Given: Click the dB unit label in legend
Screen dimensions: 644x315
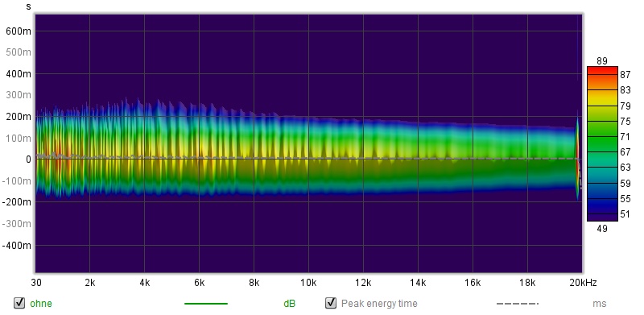Looking at the screenshot, I should click(289, 304).
